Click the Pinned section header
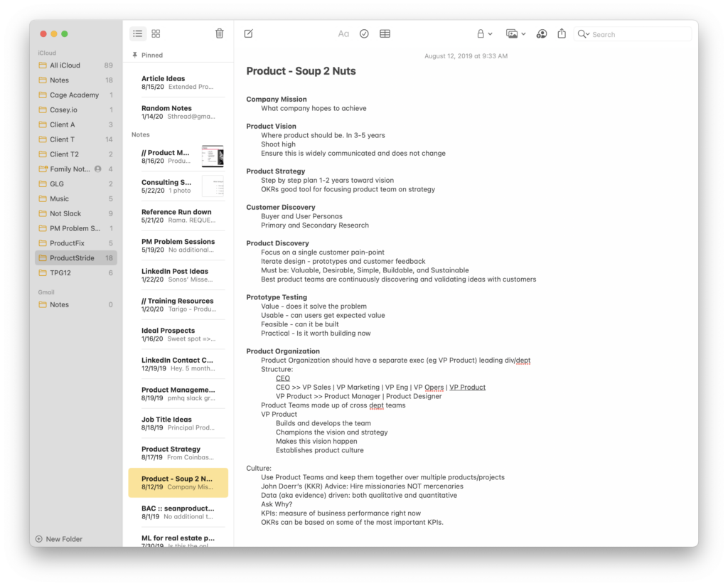Screen dimensions: 728x586 tap(148, 55)
